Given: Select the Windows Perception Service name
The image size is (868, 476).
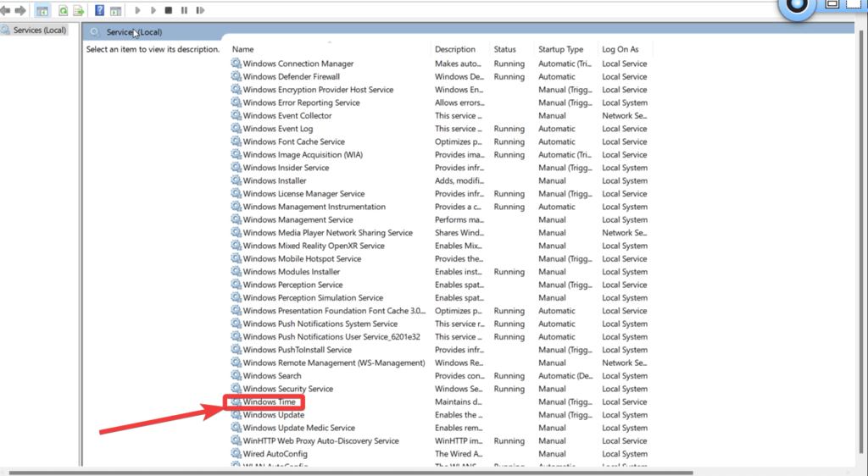Looking at the screenshot, I should tap(292, 285).
